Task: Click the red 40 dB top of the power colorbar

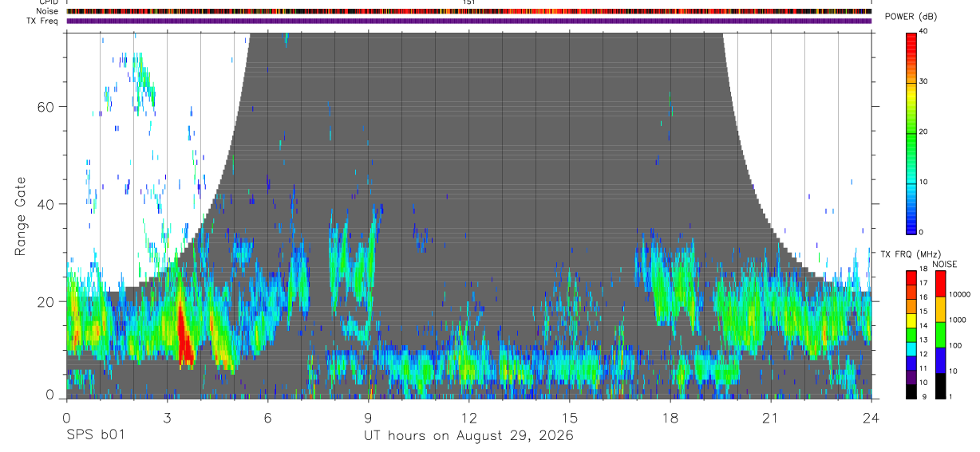Action: coord(912,37)
